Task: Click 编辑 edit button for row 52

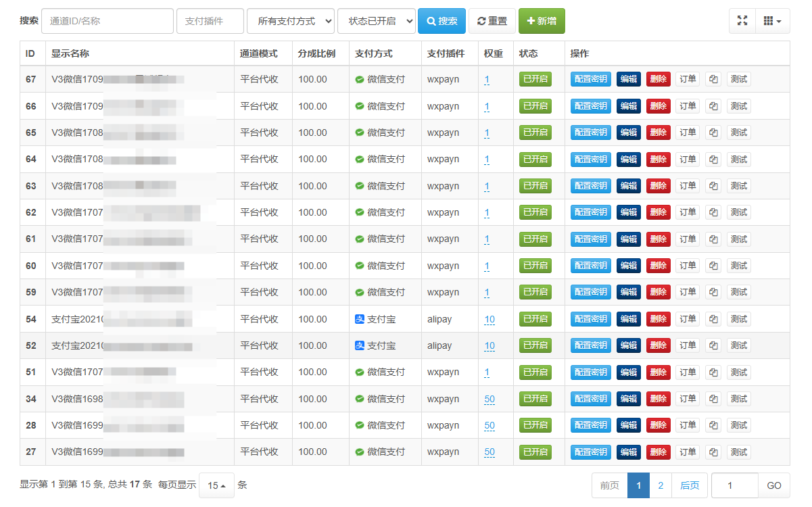Action: [629, 345]
